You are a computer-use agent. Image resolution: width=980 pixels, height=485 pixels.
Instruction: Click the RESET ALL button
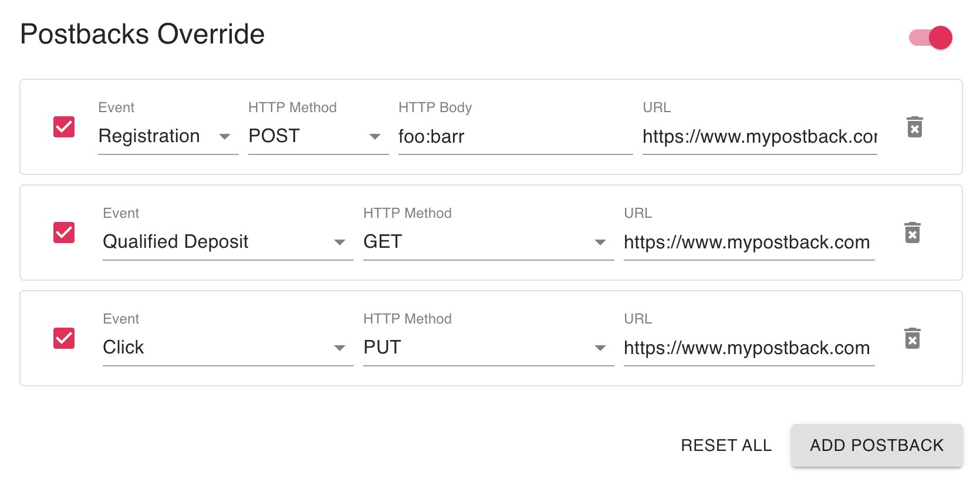(x=726, y=445)
